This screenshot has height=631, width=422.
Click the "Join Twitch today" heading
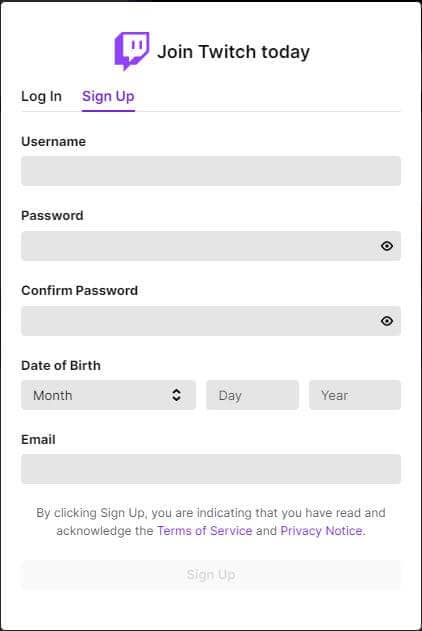tap(233, 52)
